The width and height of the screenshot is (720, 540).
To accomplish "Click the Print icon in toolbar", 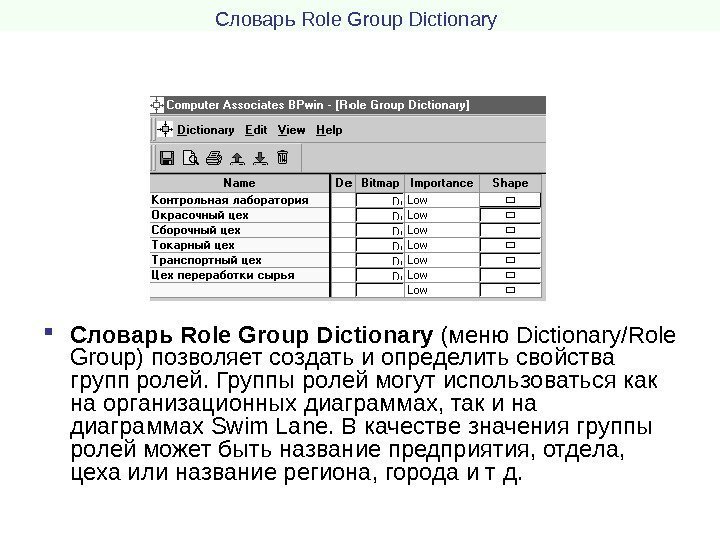I will [x=214, y=158].
